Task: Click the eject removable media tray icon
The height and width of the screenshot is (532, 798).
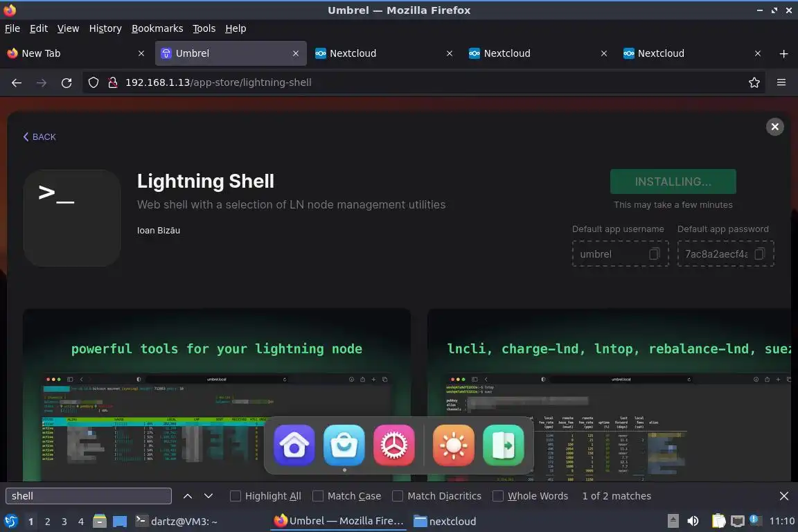Action: point(673,521)
